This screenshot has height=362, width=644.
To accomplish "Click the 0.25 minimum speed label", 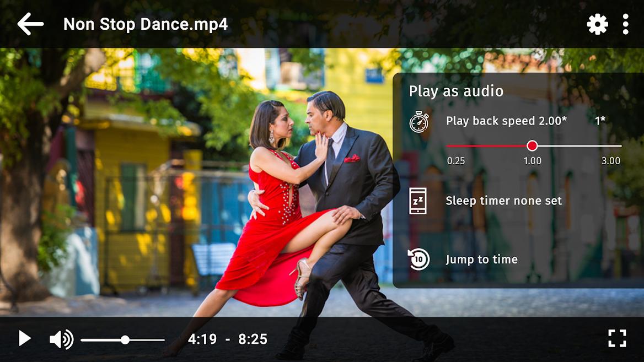I will (455, 161).
